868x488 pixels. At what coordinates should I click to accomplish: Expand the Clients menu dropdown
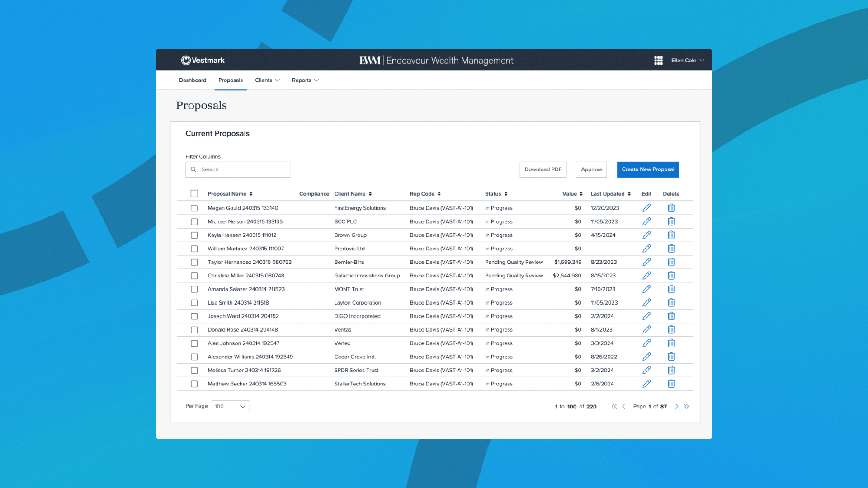point(267,80)
